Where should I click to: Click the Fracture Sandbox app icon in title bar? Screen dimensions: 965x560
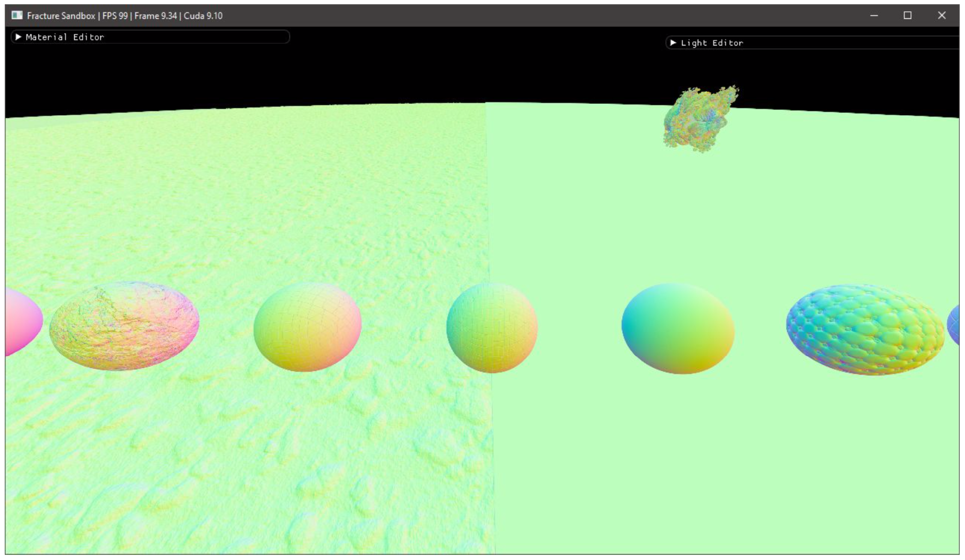(x=17, y=15)
